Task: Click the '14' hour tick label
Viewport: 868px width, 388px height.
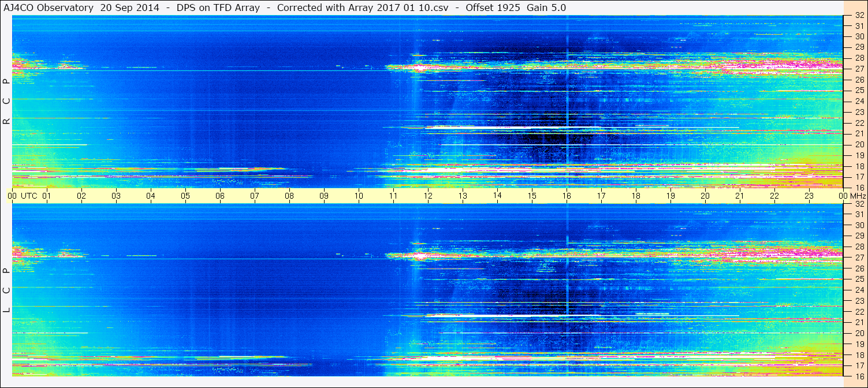Action: pos(497,196)
